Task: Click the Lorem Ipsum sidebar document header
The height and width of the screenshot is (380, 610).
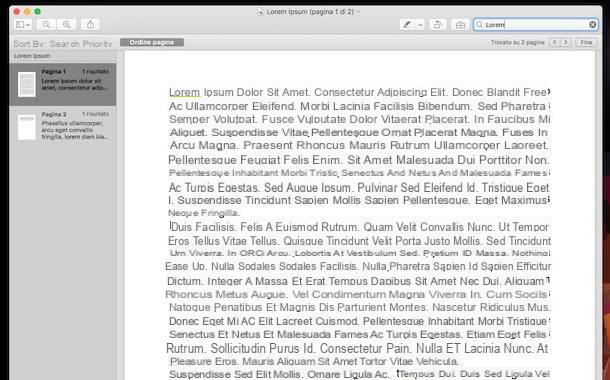Action: [x=32, y=56]
